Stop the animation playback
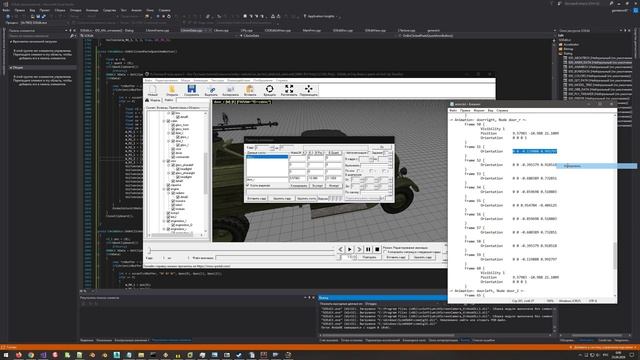The image size is (640, 360). point(377,249)
